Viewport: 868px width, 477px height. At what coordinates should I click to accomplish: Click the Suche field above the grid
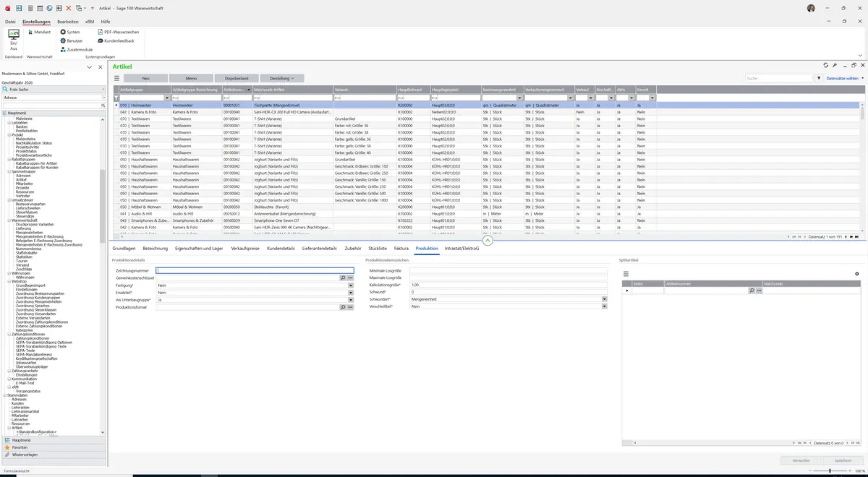pyautogui.click(x=778, y=78)
